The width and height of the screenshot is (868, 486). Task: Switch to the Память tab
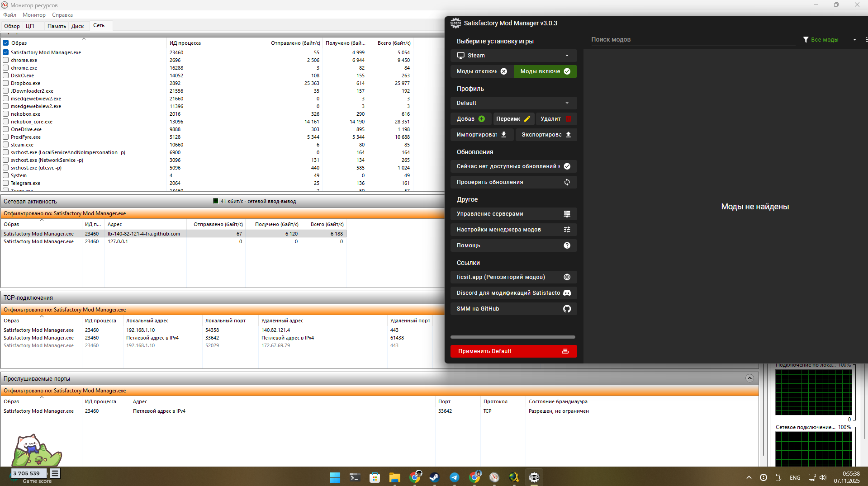pyautogui.click(x=57, y=26)
